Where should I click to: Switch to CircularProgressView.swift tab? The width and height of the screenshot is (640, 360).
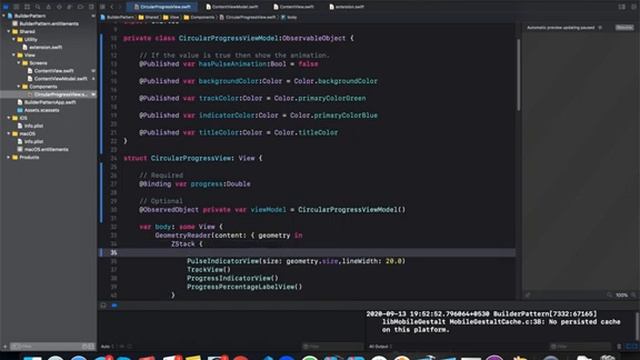coord(162,7)
